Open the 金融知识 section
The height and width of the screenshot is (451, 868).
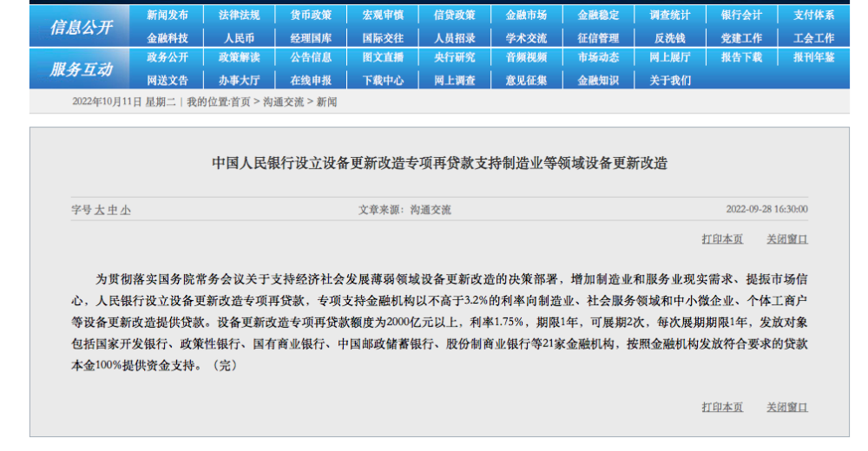[598, 81]
